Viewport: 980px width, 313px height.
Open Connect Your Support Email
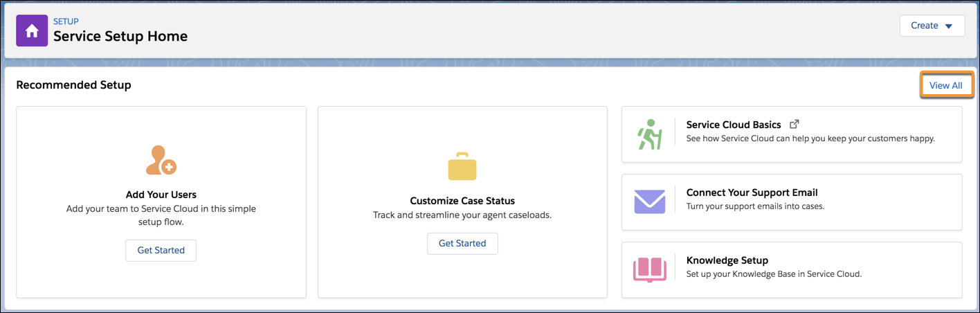pos(752,193)
